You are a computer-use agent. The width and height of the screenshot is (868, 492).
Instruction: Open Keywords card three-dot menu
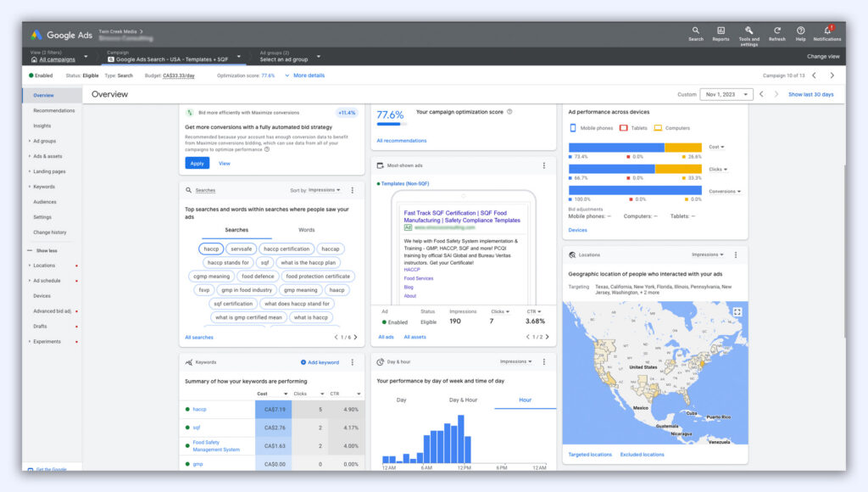point(352,362)
